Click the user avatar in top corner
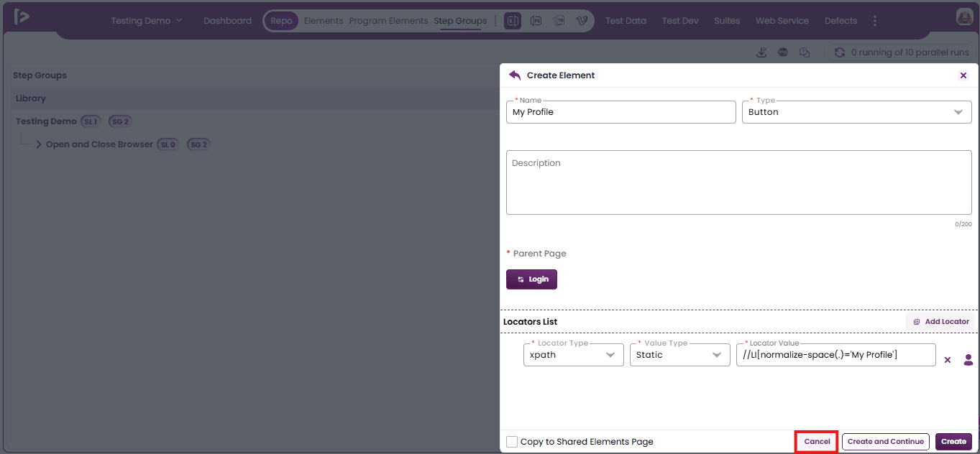Screen dimensions: 980x454 point(964,18)
